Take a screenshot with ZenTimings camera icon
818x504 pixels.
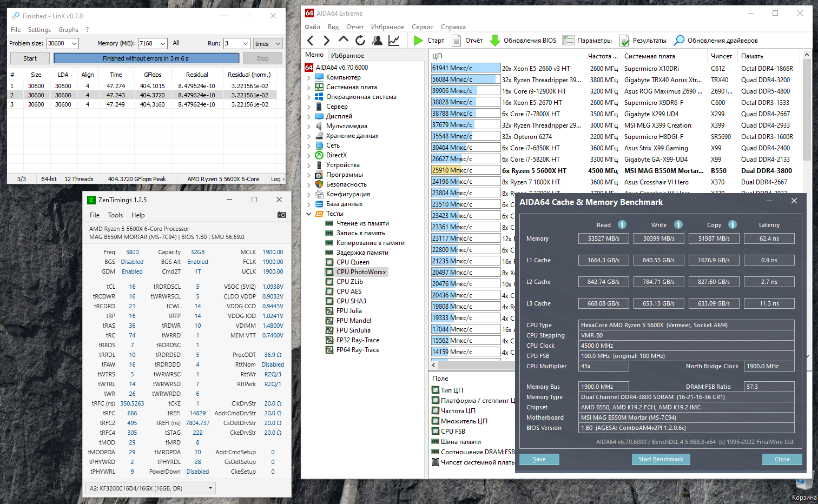coord(281,215)
